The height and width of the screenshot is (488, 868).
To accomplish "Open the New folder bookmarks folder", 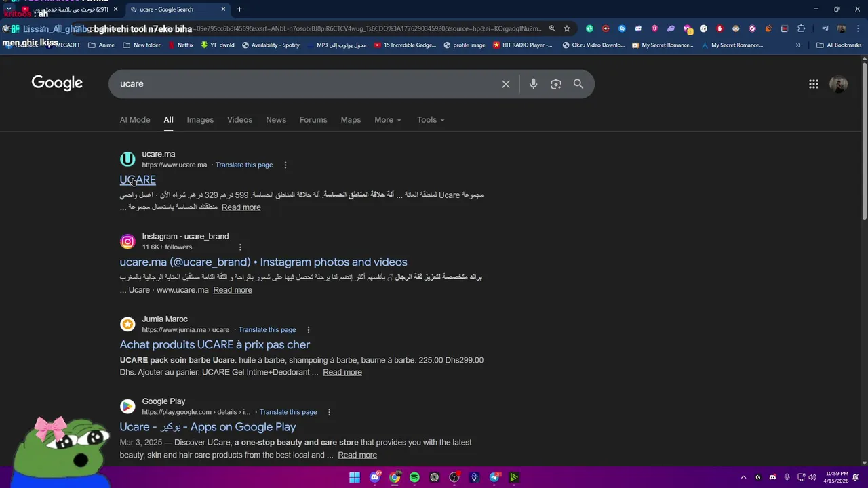I will pos(141,45).
